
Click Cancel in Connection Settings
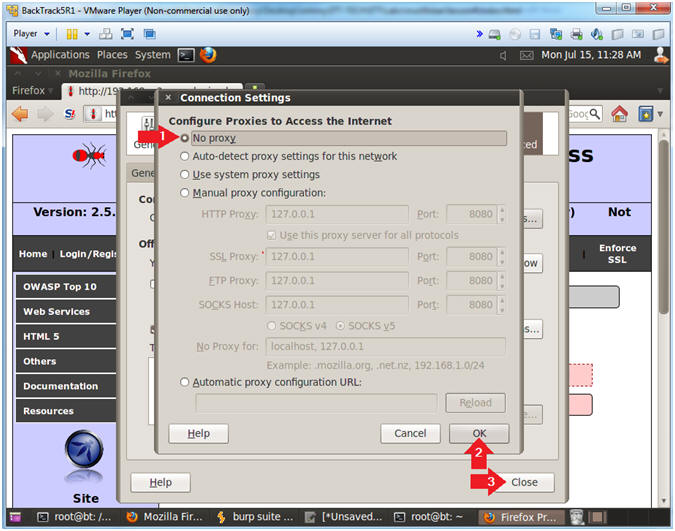pyautogui.click(x=410, y=433)
